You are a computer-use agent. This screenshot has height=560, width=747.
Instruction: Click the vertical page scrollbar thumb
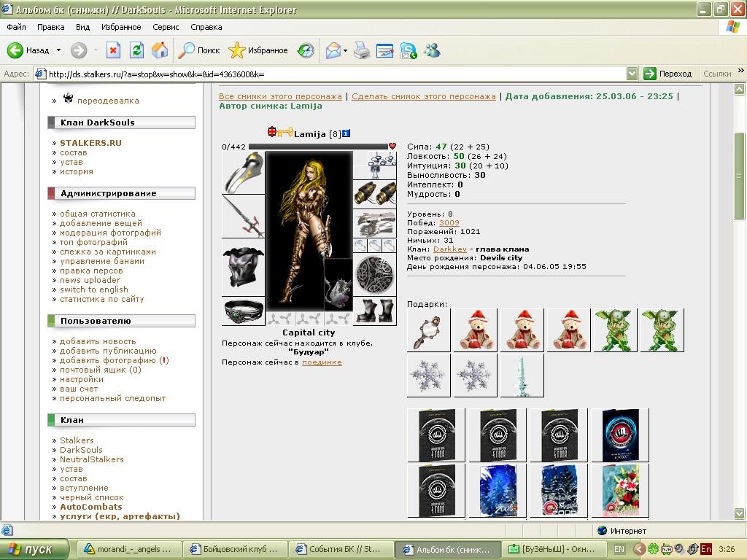coord(740,175)
